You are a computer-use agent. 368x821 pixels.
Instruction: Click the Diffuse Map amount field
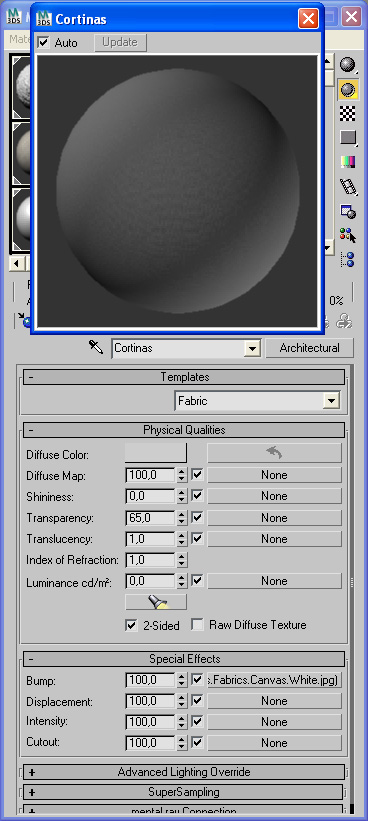point(150,475)
